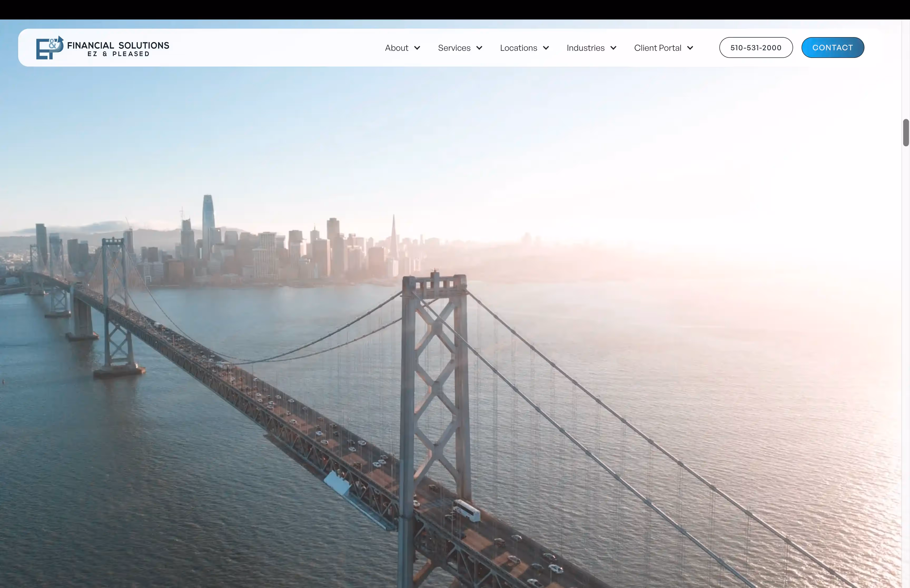Open the Client Portal menu
Screen dimensions: 910x588
click(x=657, y=48)
